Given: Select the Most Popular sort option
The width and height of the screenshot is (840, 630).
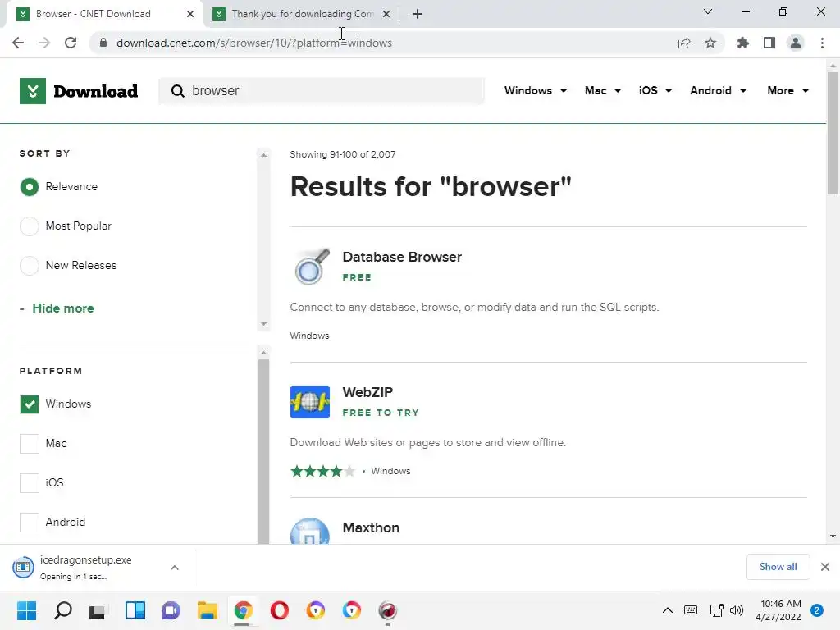Looking at the screenshot, I should click(30, 226).
